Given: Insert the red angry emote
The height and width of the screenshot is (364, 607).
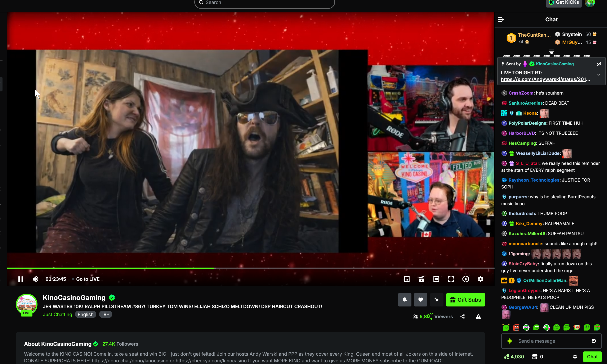Looking at the screenshot, I should pyautogui.click(x=516, y=327).
